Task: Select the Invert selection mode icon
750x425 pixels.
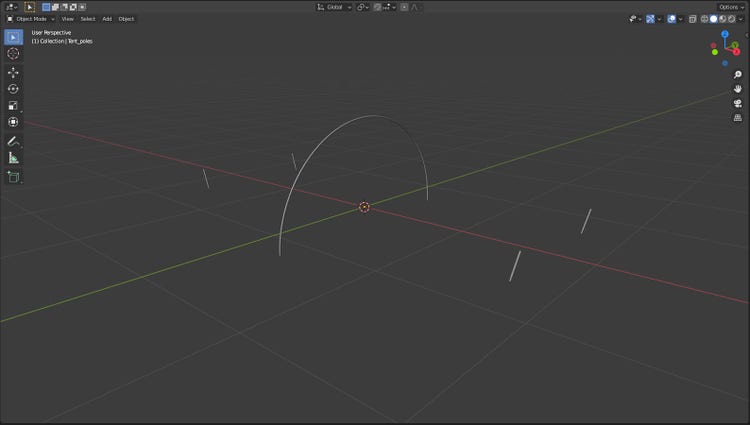Action: 73,7
